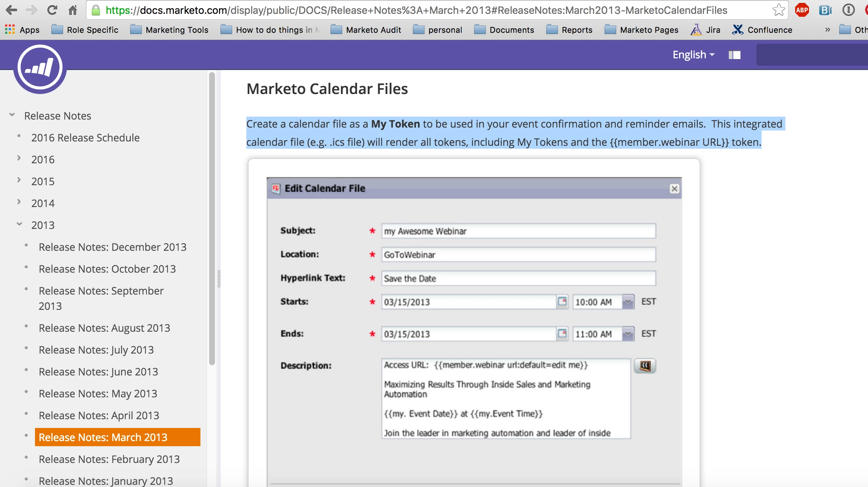
Task: Bookmark page with star icon
Action: click(778, 10)
